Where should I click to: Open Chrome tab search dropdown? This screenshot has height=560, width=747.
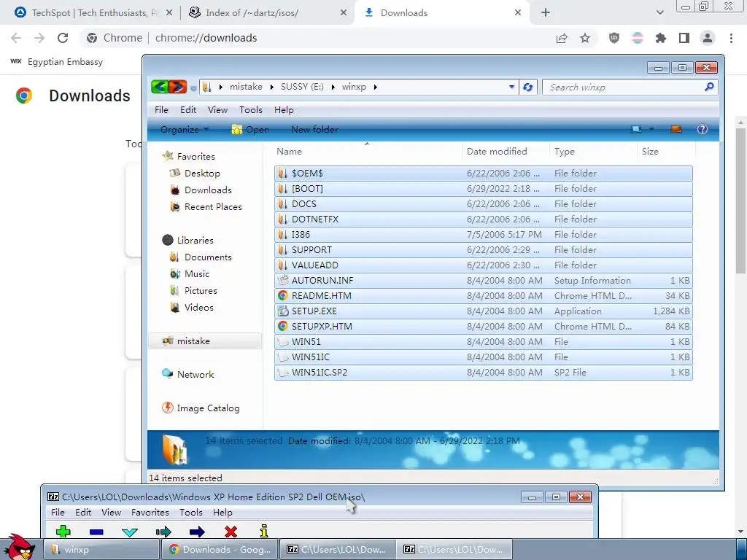(x=659, y=13)
